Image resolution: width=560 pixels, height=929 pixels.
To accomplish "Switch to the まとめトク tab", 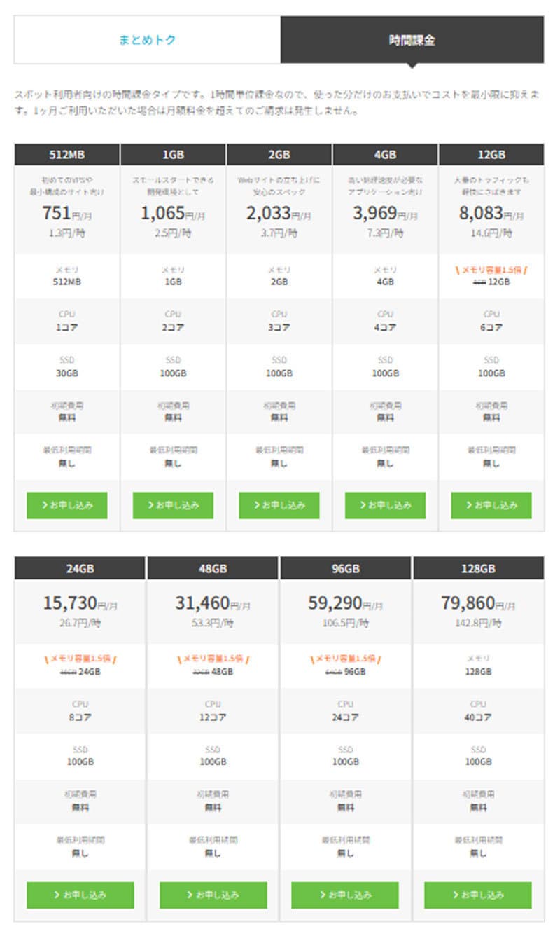I will click(x=148, y=40).
